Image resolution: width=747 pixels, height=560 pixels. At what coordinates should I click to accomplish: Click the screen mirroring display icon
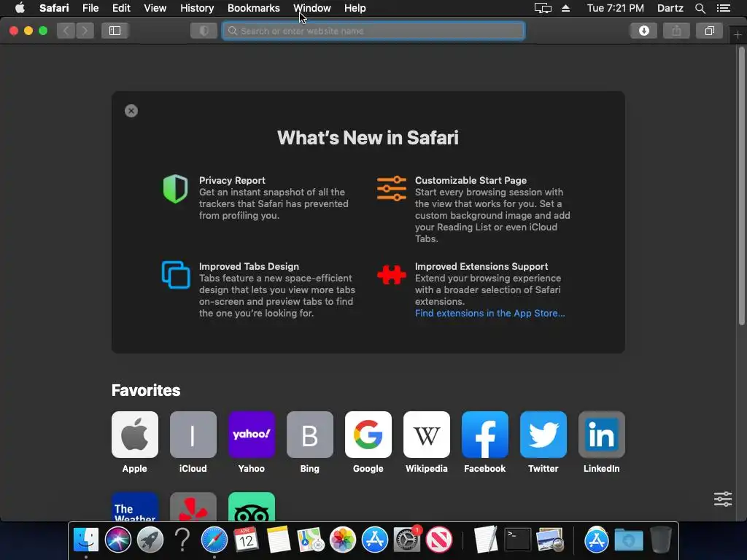(x=543, y=8)
